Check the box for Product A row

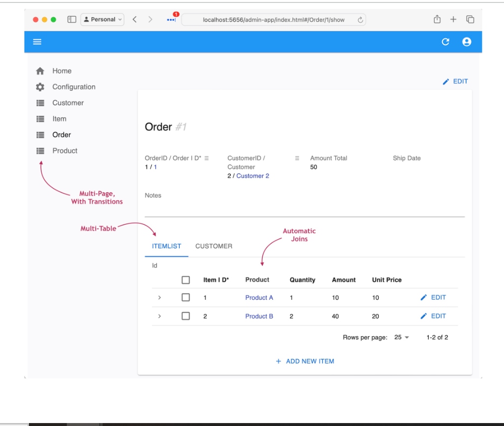[x=186, y=297]
